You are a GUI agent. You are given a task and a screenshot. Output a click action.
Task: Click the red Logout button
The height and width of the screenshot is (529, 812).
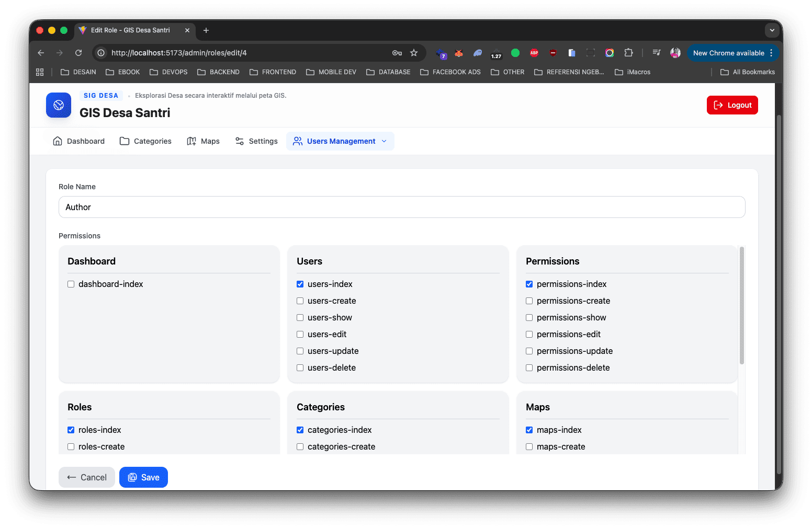coord(732,105)
